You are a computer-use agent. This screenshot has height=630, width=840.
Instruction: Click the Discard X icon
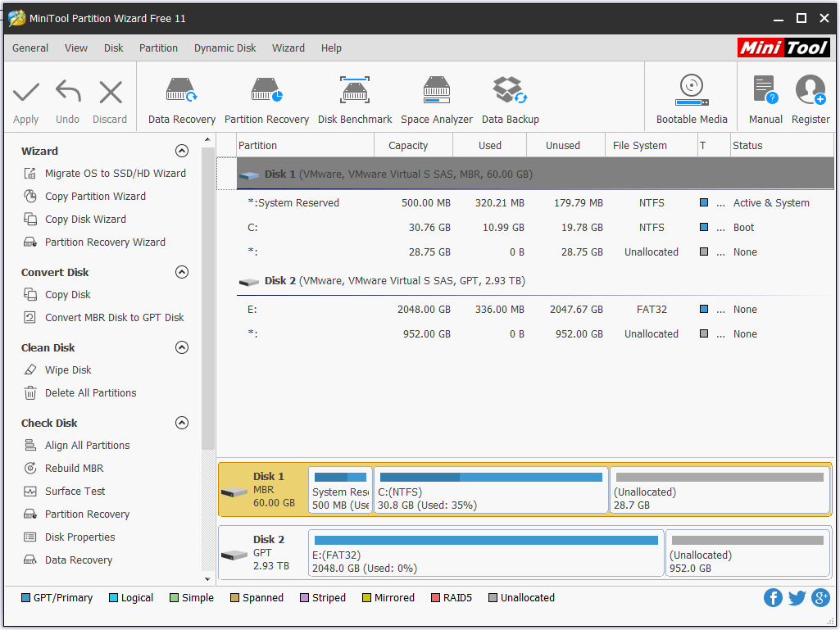(x=111, y=92)
